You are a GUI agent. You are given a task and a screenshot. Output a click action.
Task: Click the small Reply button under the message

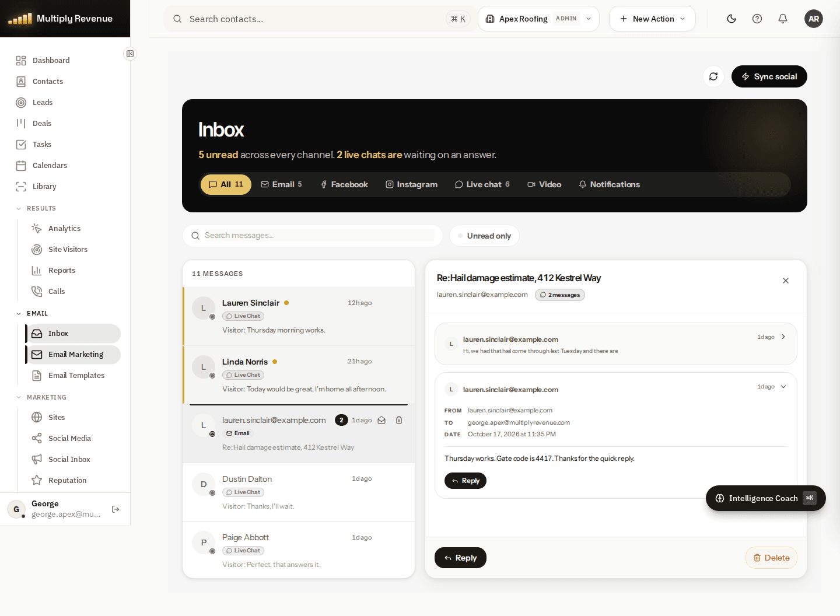(466, 481)
